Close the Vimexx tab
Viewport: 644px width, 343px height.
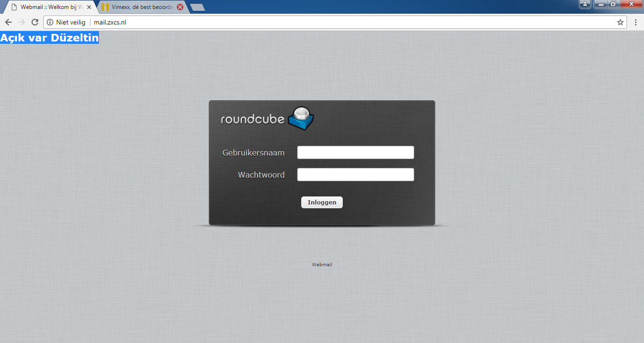tap(180, 7)
